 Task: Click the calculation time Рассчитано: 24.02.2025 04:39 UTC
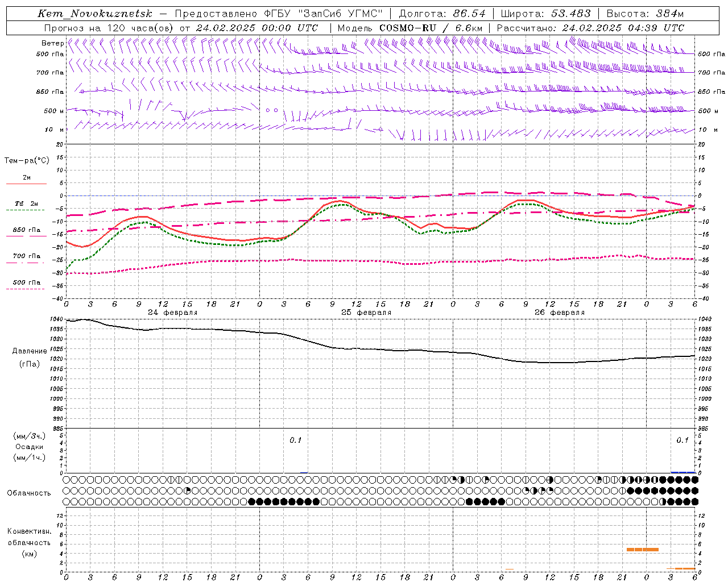(x=590, y=28)
